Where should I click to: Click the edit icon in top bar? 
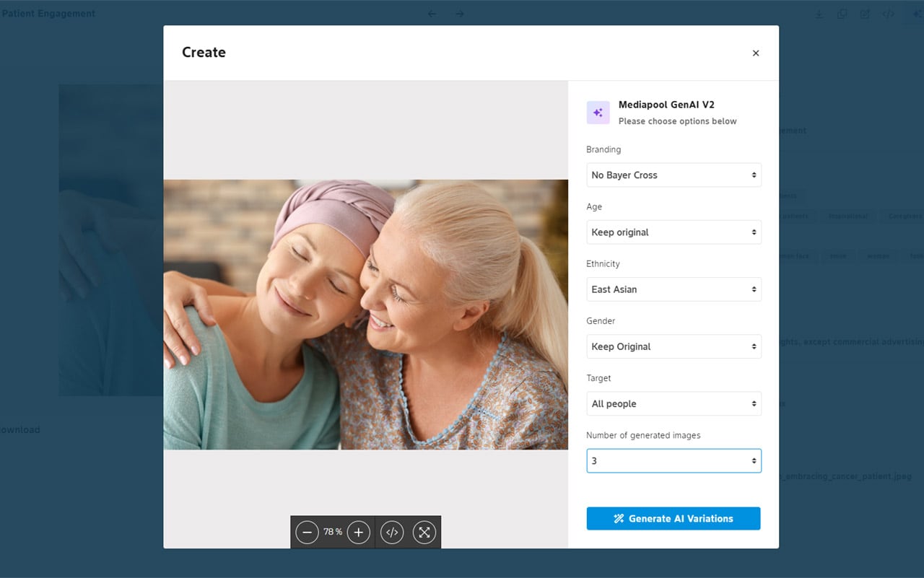tap(865, 14)
